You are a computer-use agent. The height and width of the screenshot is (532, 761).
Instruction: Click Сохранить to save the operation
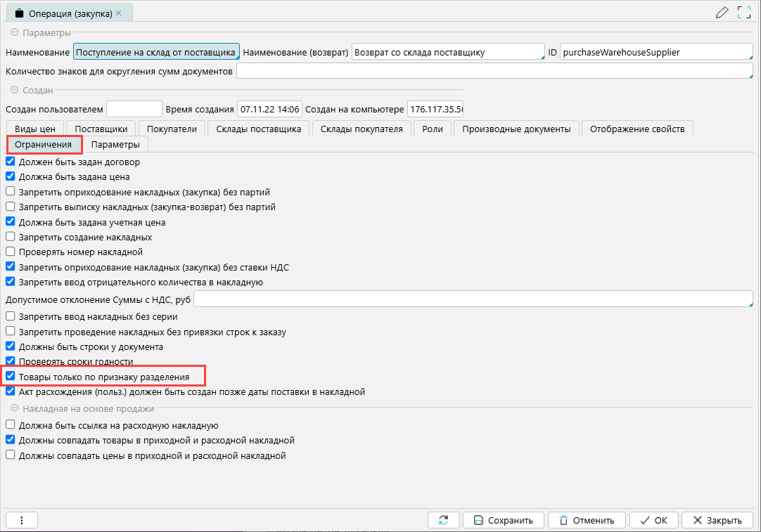pyautogui.click(x=503, y=520)
